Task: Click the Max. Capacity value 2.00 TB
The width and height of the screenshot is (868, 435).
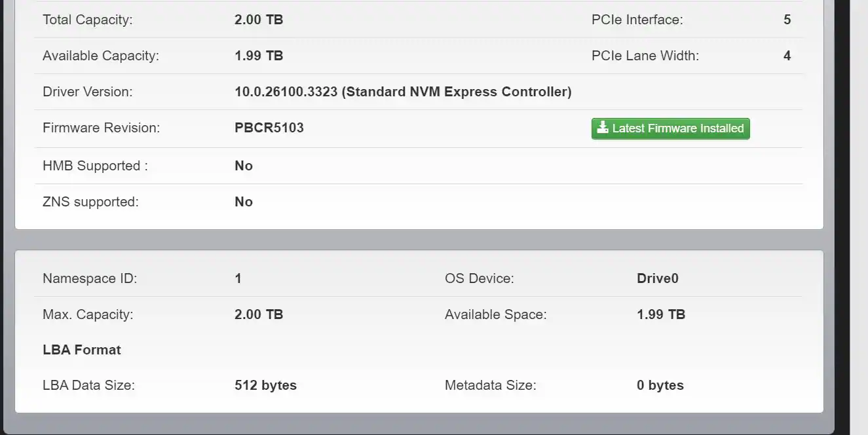Action: [x=259, y=314]
